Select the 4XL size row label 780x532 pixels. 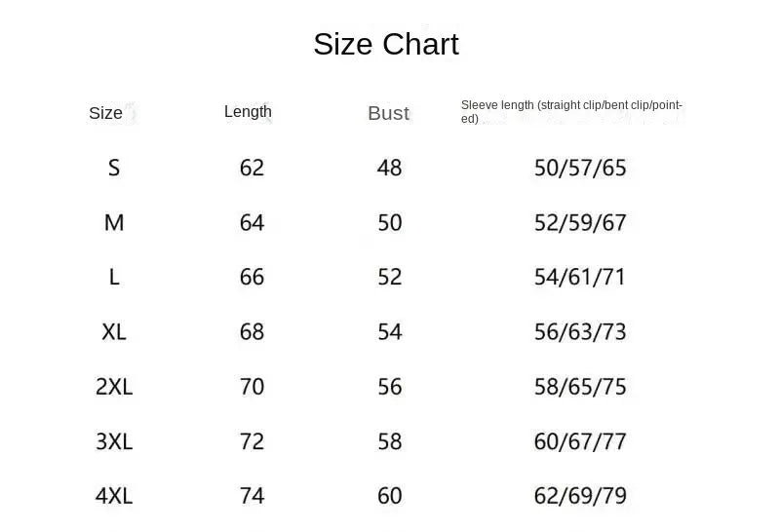coord(114,496)
